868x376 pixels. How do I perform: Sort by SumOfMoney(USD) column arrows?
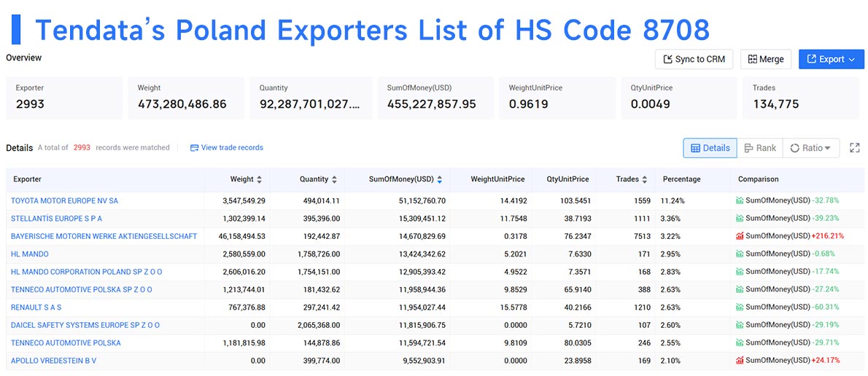point(440,180)
